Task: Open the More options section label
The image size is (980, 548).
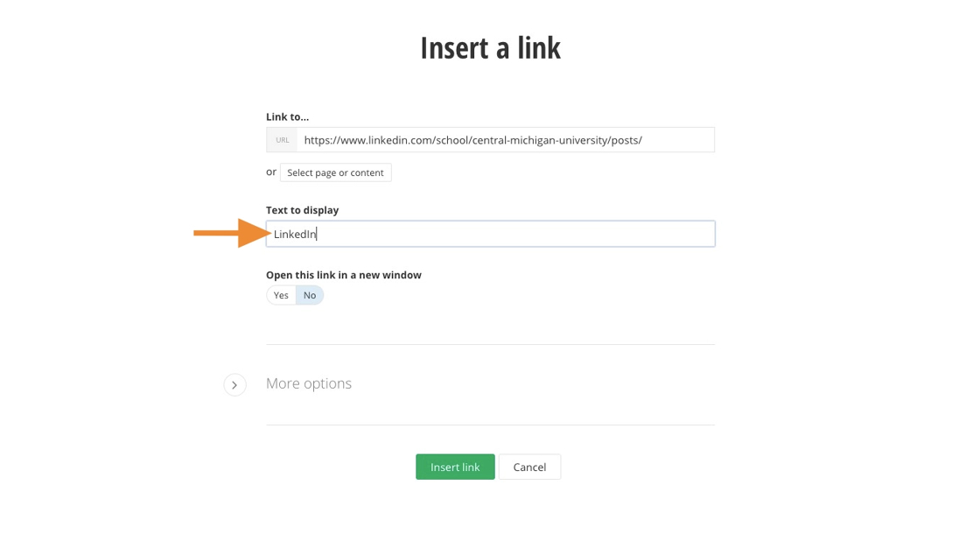Action: 309,383
